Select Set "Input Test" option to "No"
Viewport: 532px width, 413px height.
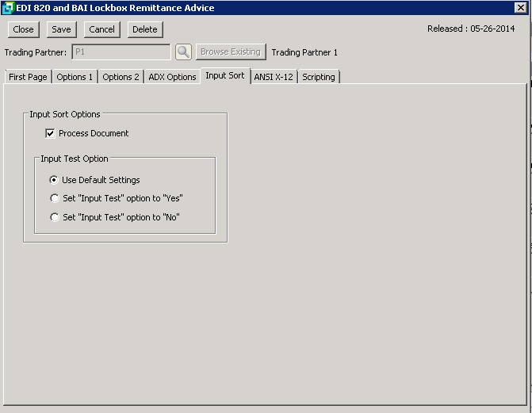[x=54, y=217]
